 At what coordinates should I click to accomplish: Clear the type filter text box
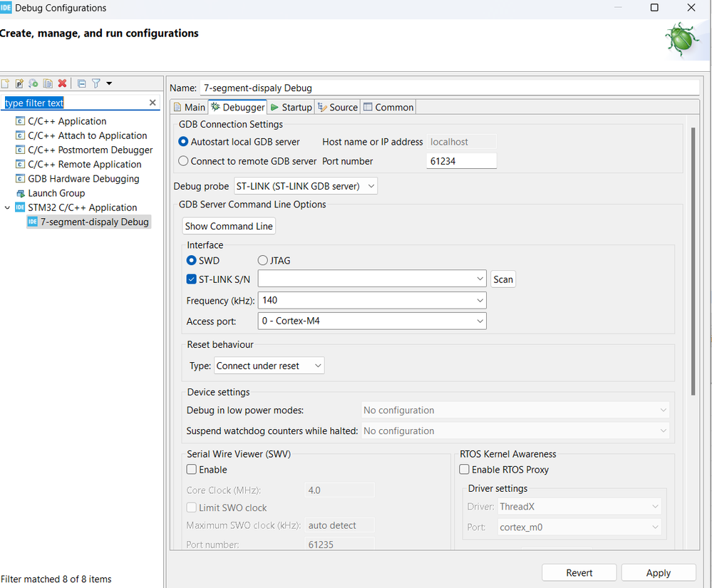coord(153,103)
